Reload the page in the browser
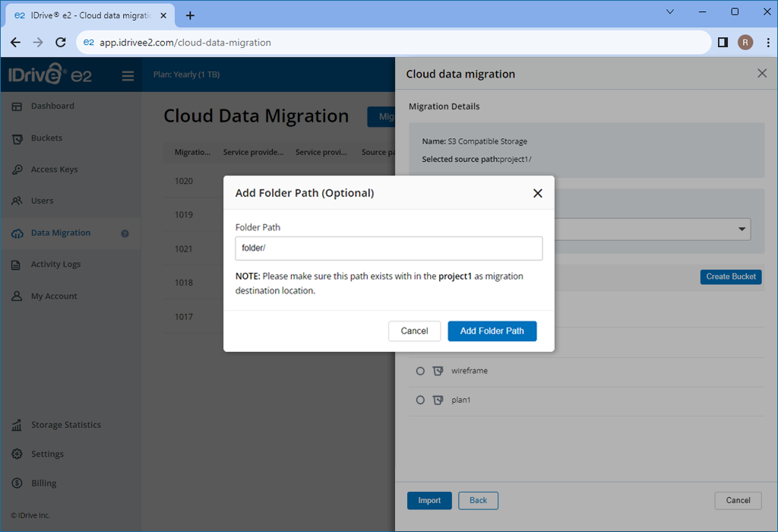Image resolution: width=778 pixels, height=532 pixels. click(x=61, y=43)
